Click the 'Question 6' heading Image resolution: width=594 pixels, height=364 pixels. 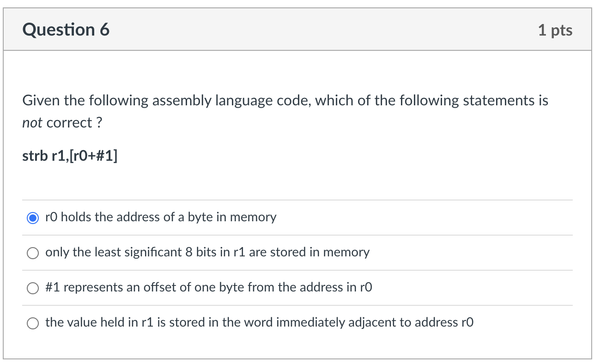coord(66,30)
